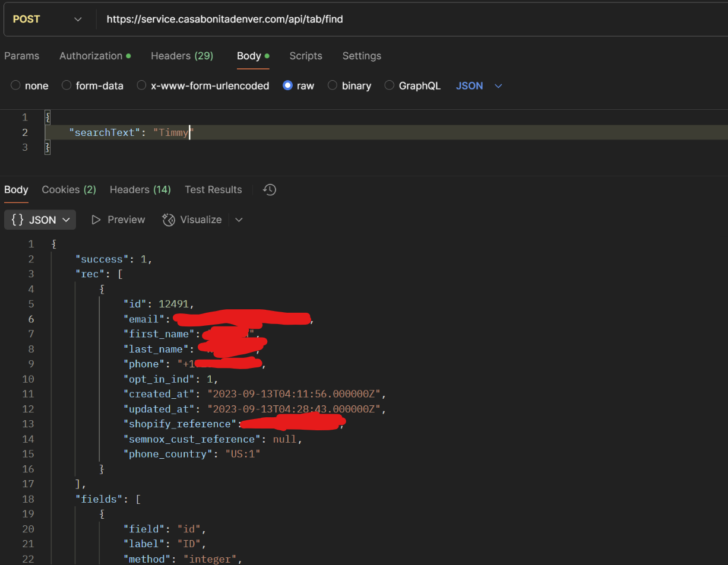Select the request Body tab
This screenshot has height=565, width=728.
(x=253, y=56)
